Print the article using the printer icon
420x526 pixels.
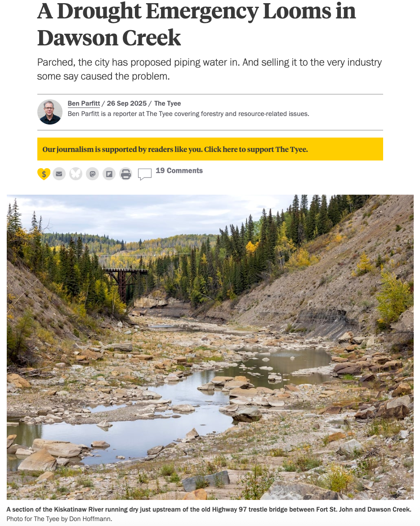[x=125, y=174]
